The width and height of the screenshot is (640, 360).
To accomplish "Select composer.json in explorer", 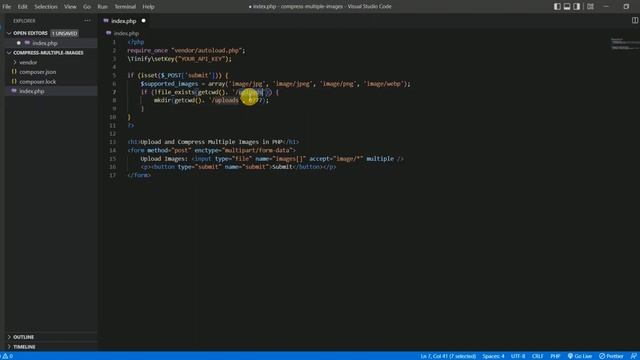I will point(38,72).
